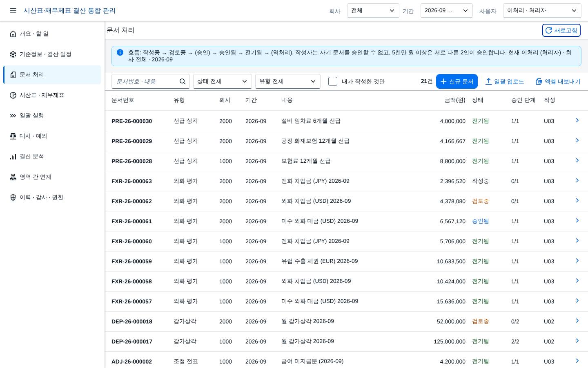
Task: Open row FXR-26-000060 via its chevron
Action: (x=577, y=240)
